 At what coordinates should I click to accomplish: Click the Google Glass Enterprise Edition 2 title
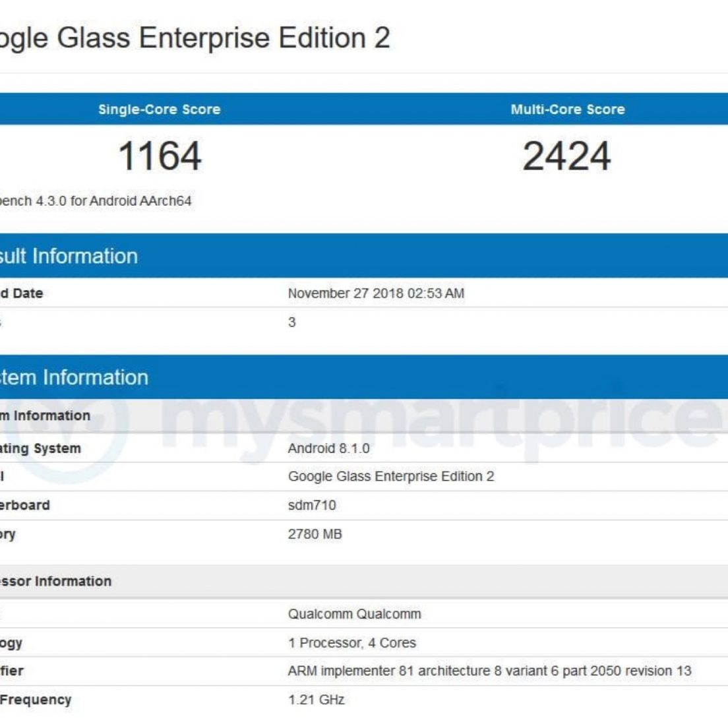(x=195, y=38)
